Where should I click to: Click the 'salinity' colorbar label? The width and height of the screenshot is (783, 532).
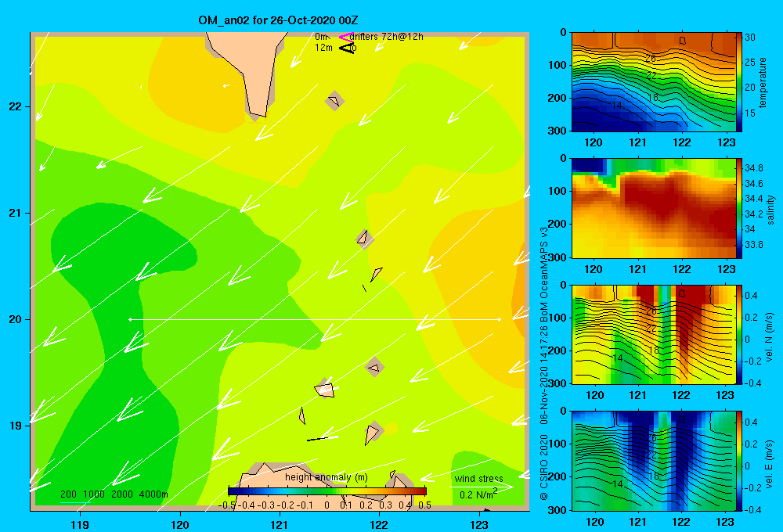[770, 210]
